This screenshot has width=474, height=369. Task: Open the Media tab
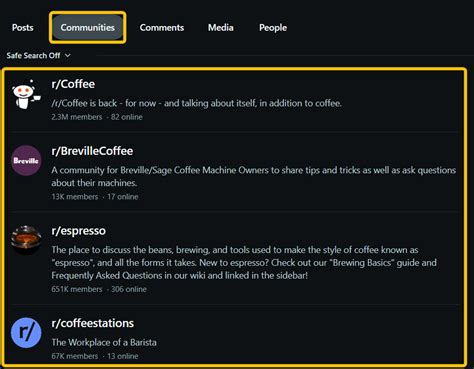[221, 28]
